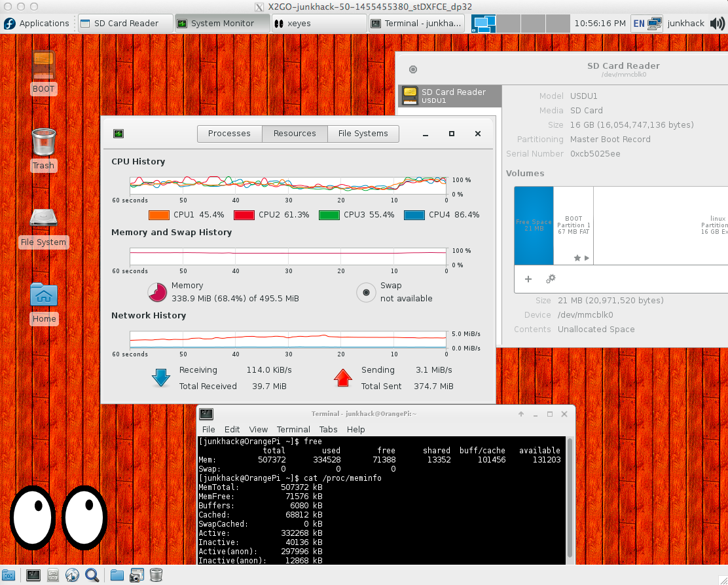Open the junkhack user menu

685,23
